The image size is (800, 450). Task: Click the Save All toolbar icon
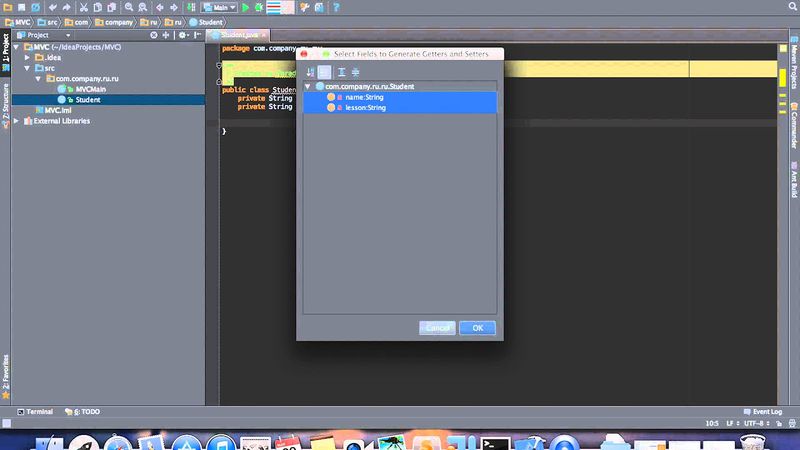(x=21, y=7)
